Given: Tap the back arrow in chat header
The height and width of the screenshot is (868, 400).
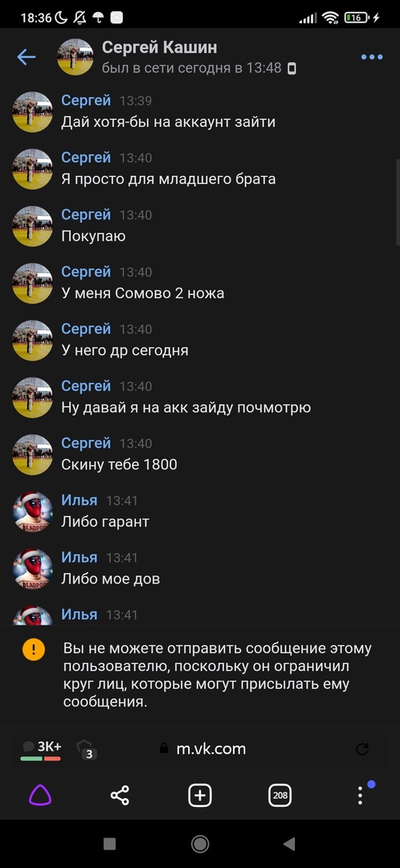Looking at the screenshot, I should coord(26,57).
